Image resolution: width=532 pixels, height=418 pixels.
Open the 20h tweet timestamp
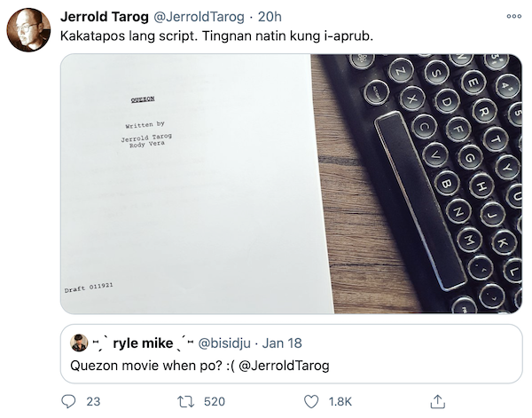click(x=270, y=17)
